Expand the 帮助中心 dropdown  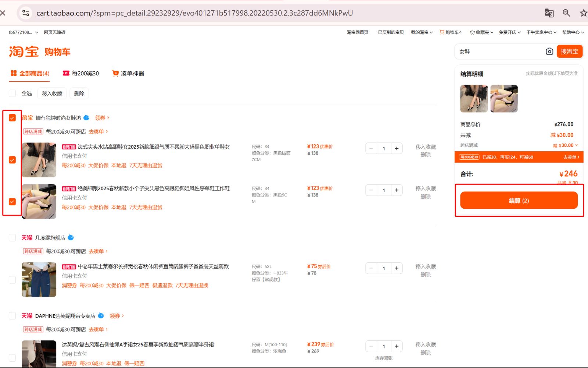coord(573,32)
